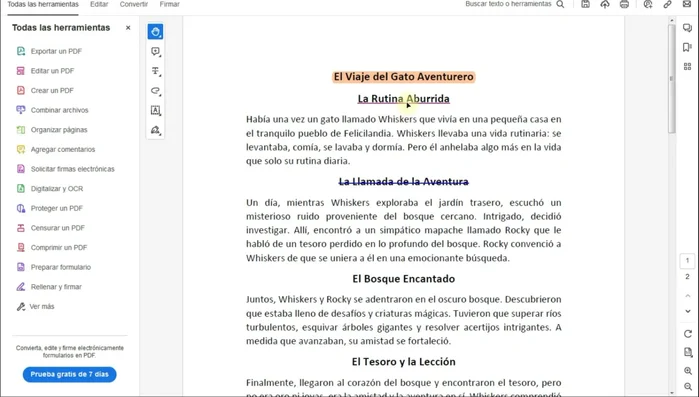Screen dimensions: 699x397
Task: Open the Convertir menu
Action: point(134,4)
